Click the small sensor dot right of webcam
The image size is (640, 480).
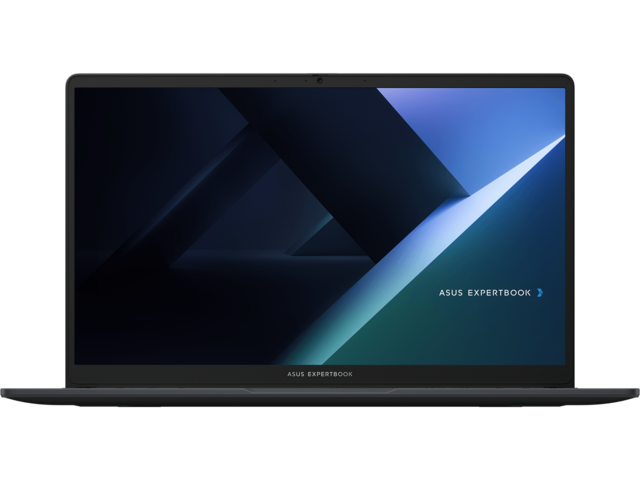click(365, 79)
